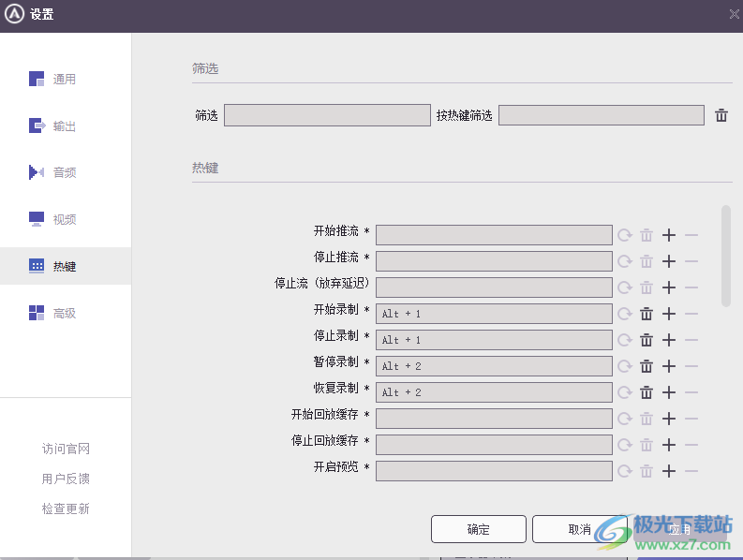Click the 开始回放缓存 hotkey field
The image size is (743, 560).
pos(494,419)
